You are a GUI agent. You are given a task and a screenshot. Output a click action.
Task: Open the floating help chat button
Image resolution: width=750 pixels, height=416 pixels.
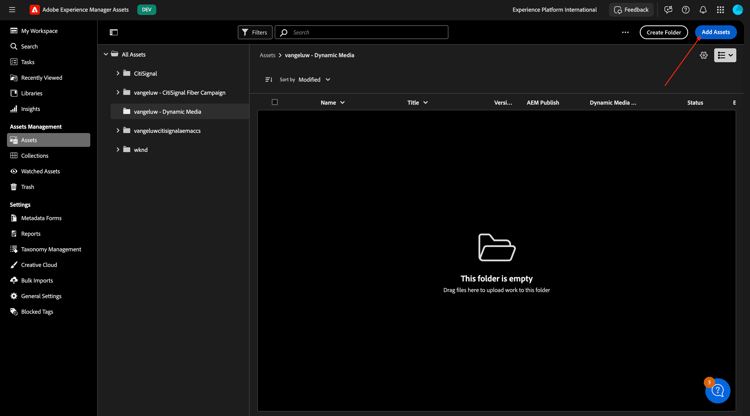tap(717, 391)
